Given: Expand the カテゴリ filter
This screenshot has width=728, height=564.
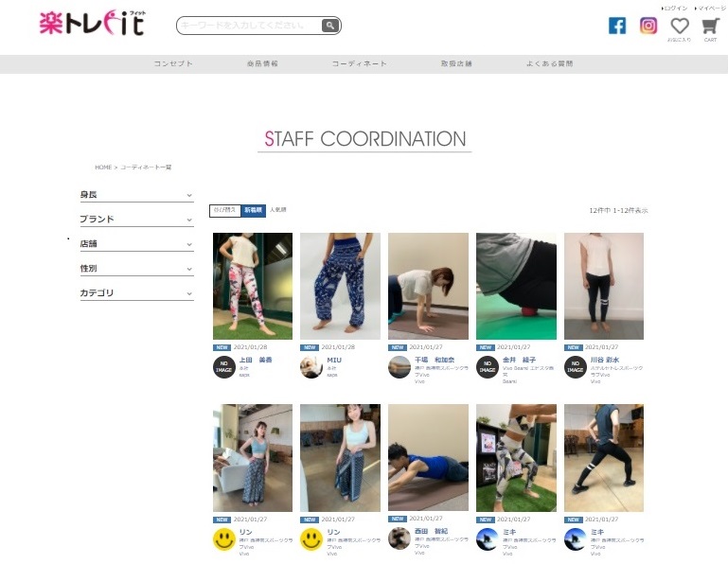Looking at the screenshot, I should (x=136, y=293).
